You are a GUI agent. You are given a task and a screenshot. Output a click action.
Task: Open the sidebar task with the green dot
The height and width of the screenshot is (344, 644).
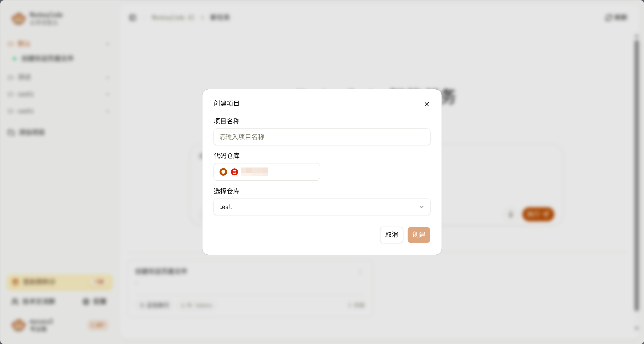click(x=47, y=58)
